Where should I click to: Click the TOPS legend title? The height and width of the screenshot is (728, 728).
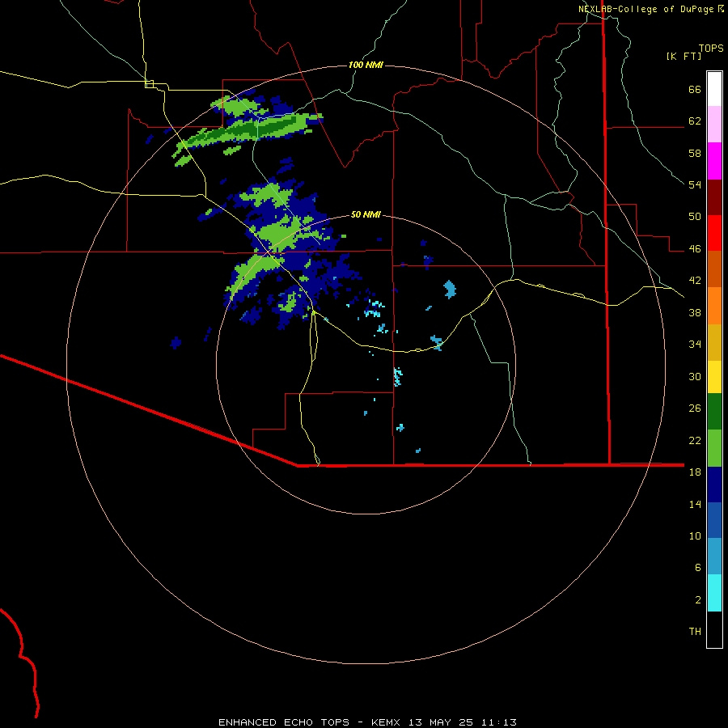[711, 48]
